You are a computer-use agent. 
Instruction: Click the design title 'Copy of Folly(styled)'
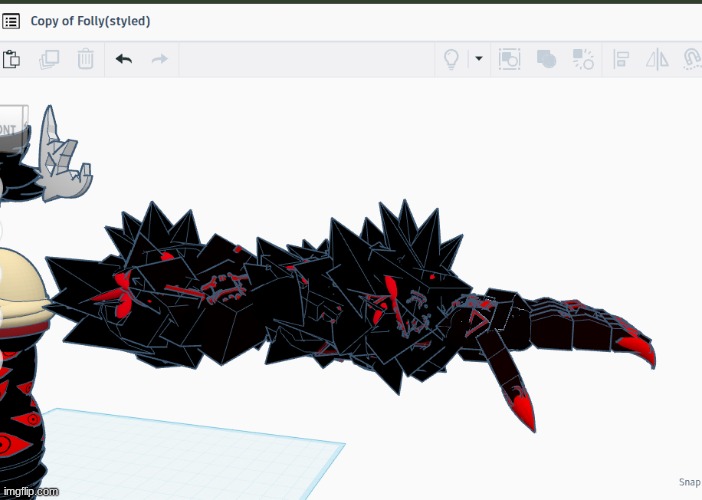coord(90,20)
